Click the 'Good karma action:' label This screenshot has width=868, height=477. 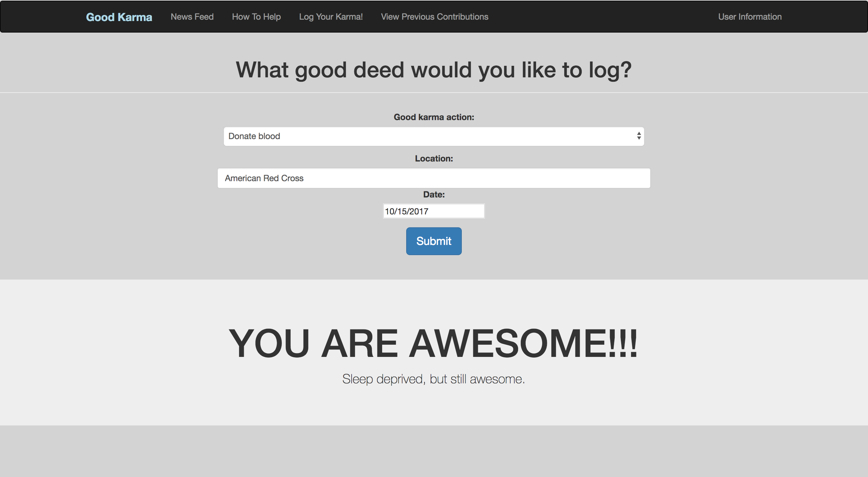coord(434,117)
